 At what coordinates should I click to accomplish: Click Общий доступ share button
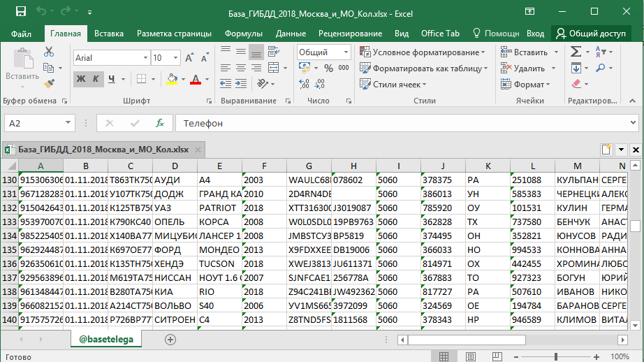pos(592,34)
